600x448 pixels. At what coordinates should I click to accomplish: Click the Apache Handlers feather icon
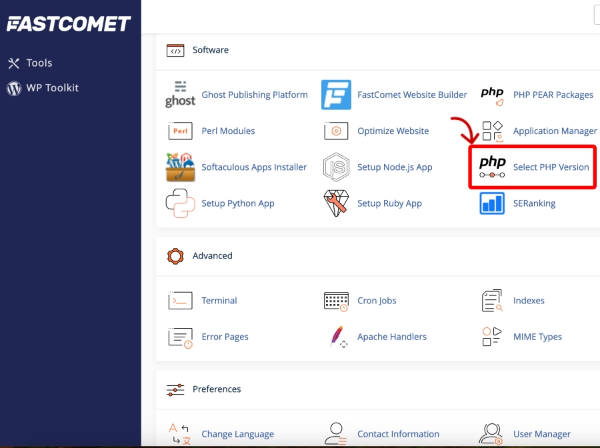[338, 337]
